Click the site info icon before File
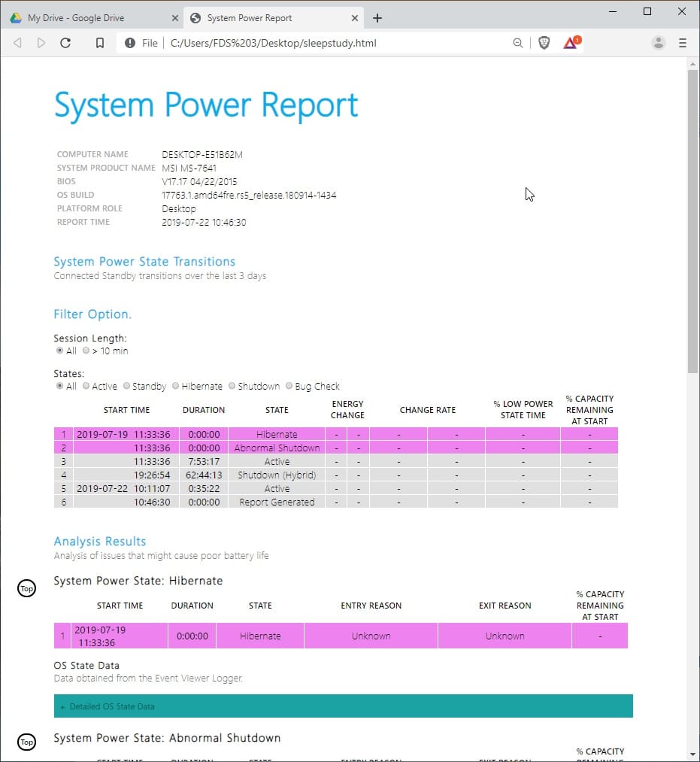 (x=130, y=43)
